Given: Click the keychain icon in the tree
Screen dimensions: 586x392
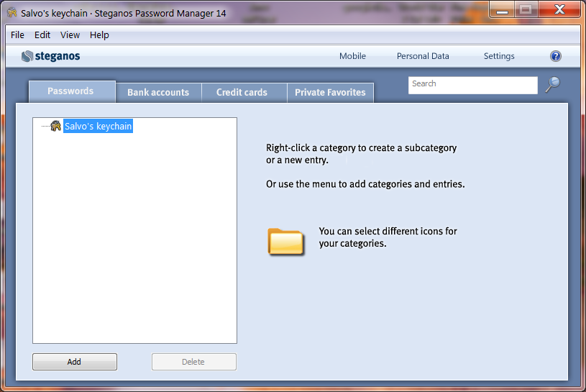Looking at the screenshot, I should click(x=55, y=126).
